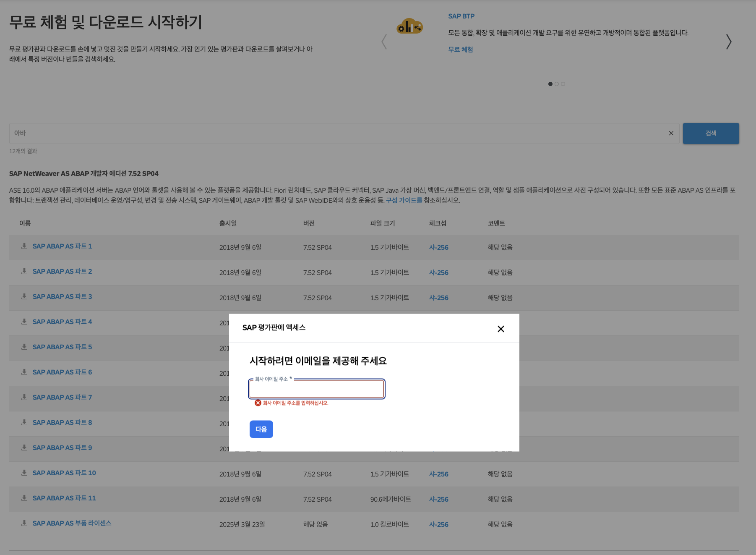
Task: Click the 1.0 킬로바이트 file size cell
Action: coord(390,524)
